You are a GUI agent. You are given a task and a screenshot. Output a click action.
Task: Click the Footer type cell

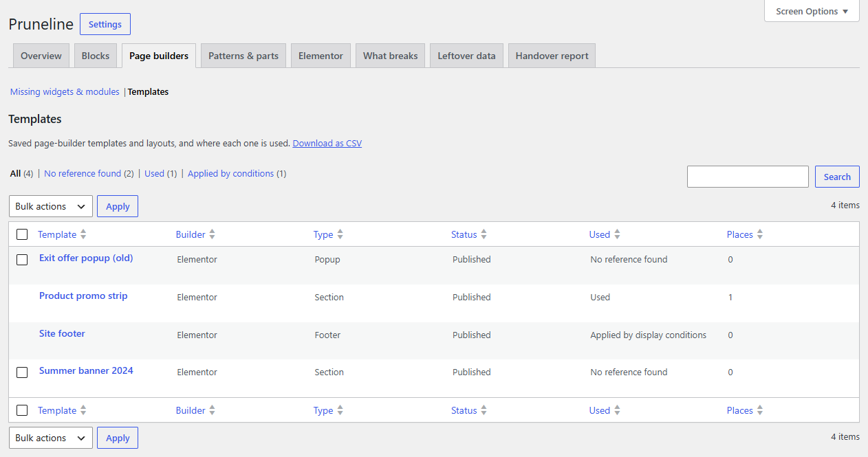[327, 335]
